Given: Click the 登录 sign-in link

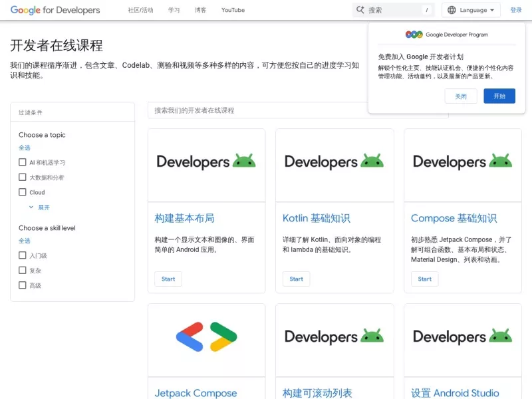Looking at the screenshot, I should pos(516,10).
